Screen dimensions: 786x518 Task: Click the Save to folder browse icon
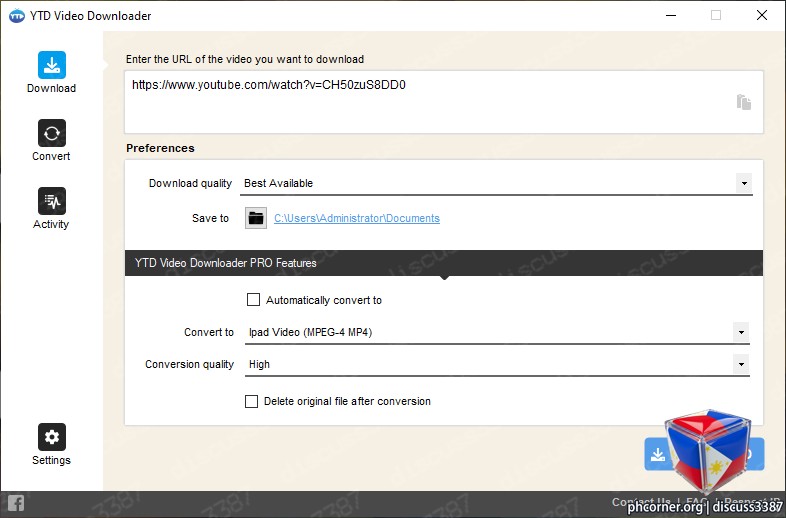pyautogui.click(x=256, y=218)
